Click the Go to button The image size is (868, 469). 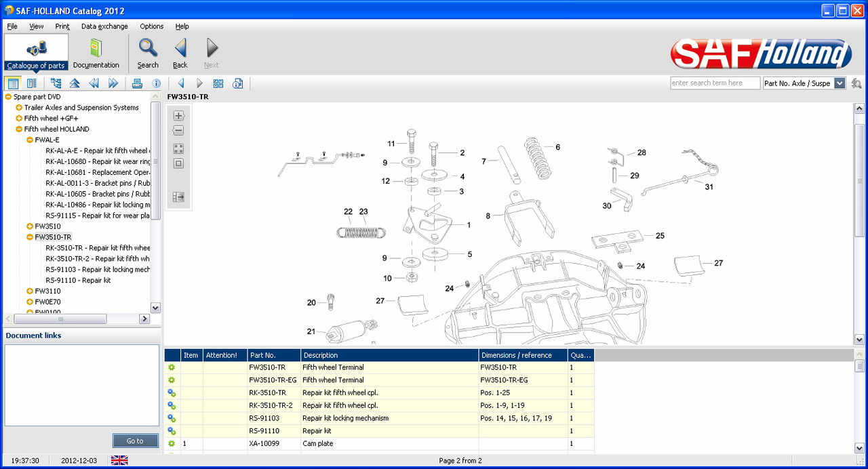click(135, 441)
